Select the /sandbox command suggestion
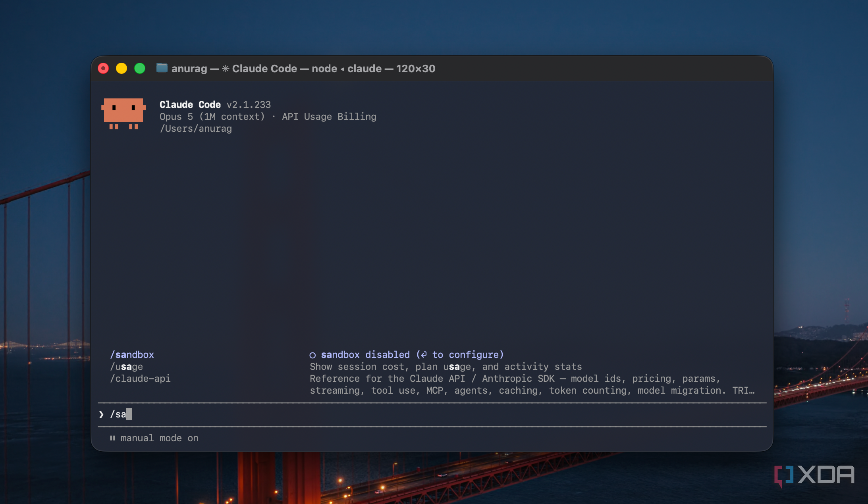 tap(132, 355)
